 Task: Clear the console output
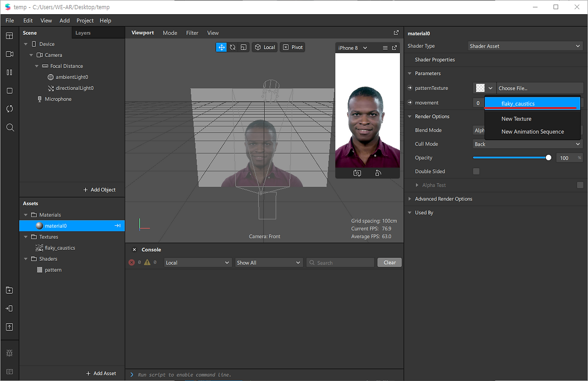(390, 263)
